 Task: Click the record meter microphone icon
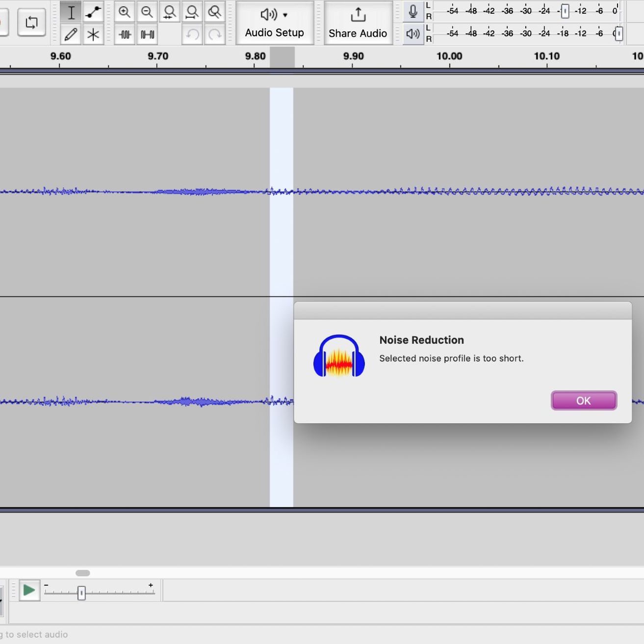pyautogui.click(x=413, y=11)
